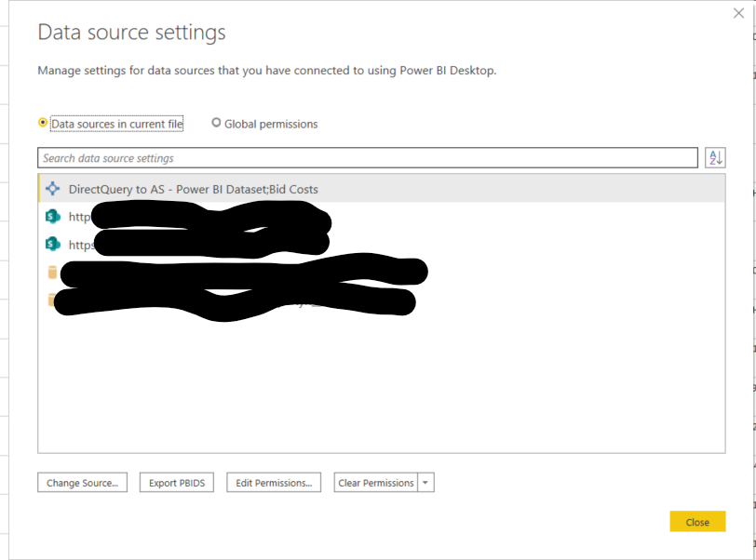
Task: Click the Change Source button
Action: 83,483
